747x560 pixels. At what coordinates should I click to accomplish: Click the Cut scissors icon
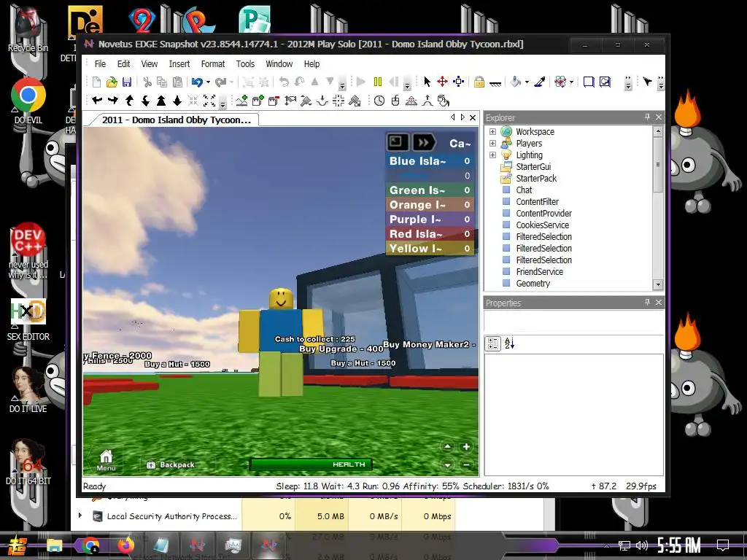[147, 82]
